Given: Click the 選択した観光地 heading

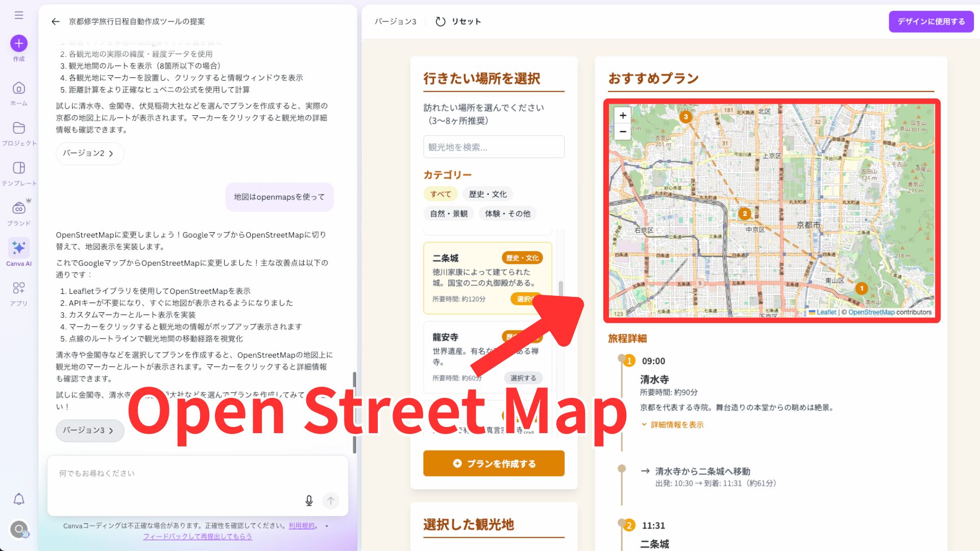Looking at the screenshot, I should click(468, 524).
